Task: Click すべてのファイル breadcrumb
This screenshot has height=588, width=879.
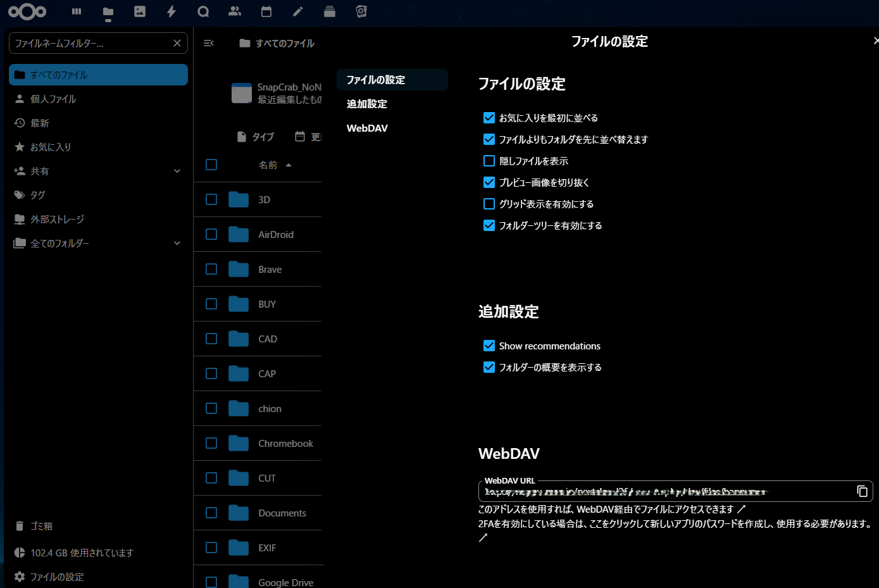Action: point(277,43)
